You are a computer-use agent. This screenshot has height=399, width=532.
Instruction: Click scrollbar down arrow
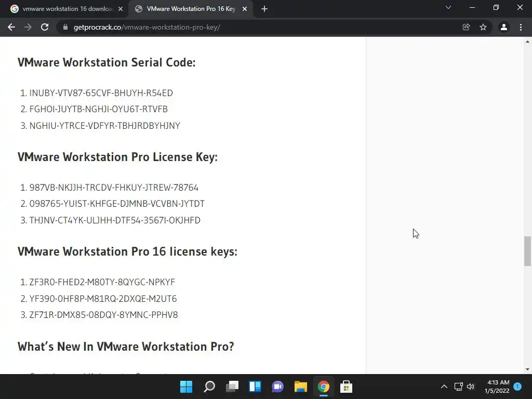[x=527, y=369]
